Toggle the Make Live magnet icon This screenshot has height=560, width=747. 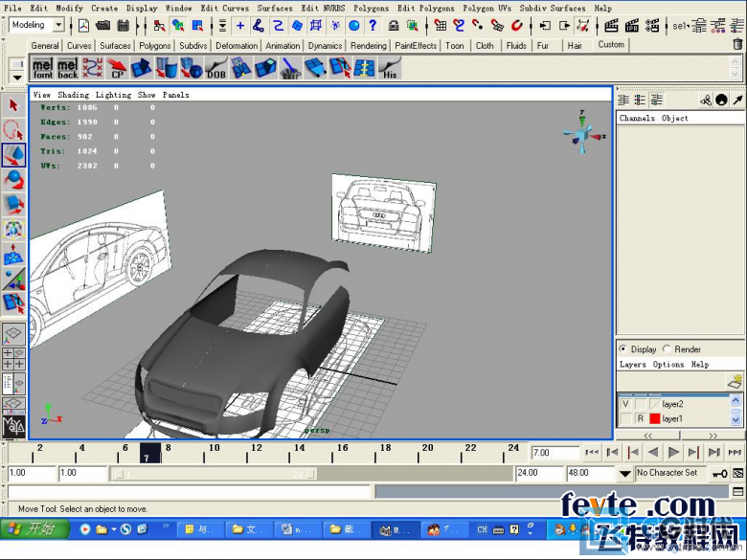pyautogui.click(x=517, y=25)
